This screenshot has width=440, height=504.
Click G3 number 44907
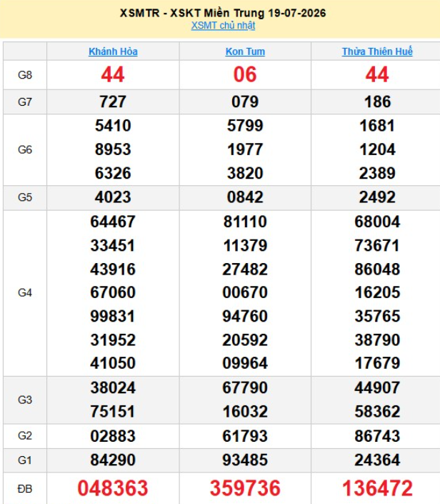click(377, 387)
